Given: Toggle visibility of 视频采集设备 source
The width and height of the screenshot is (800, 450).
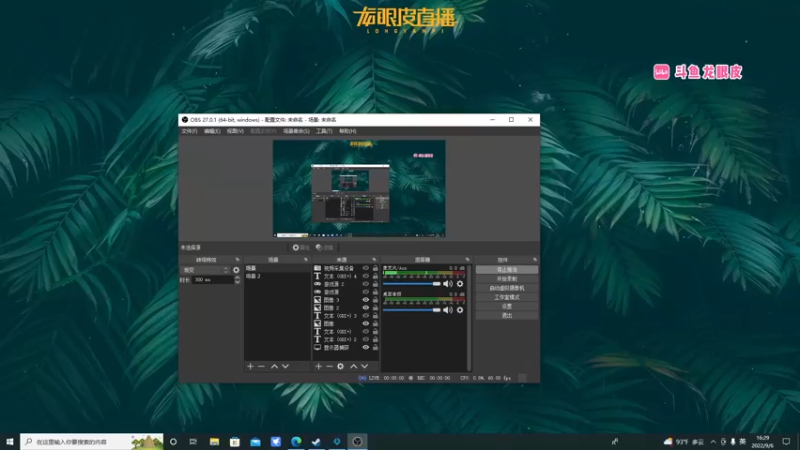Looking at the screenshot, I should (x=365, y=268).
